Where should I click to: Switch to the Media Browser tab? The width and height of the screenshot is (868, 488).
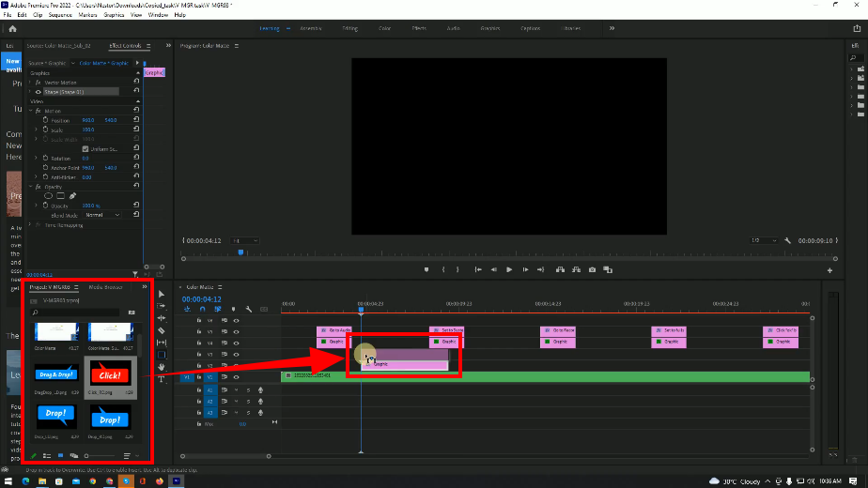pyautogui.click(x=105, y=287)
